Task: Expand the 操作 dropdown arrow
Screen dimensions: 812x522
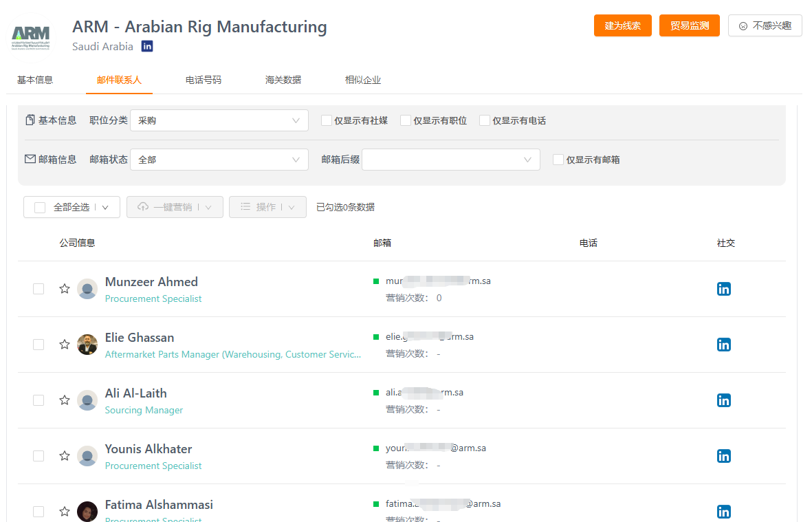Action: coord(292,207)
